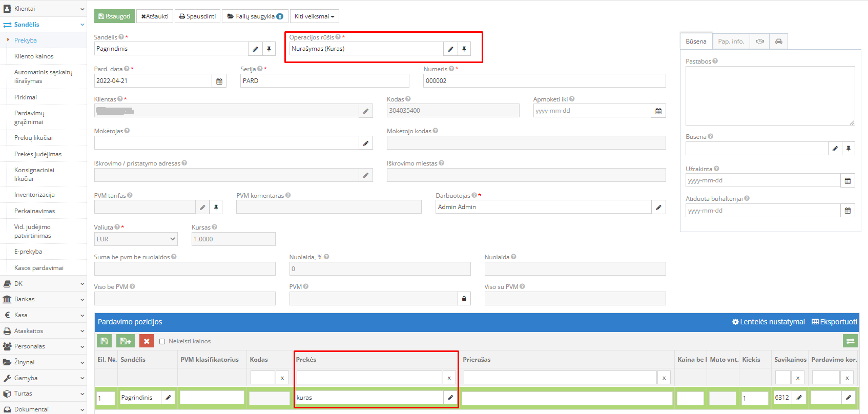Expand the Kiti veiksmai dropdown menu
This screenshot has width=868, height=414.
click(314, 16)
